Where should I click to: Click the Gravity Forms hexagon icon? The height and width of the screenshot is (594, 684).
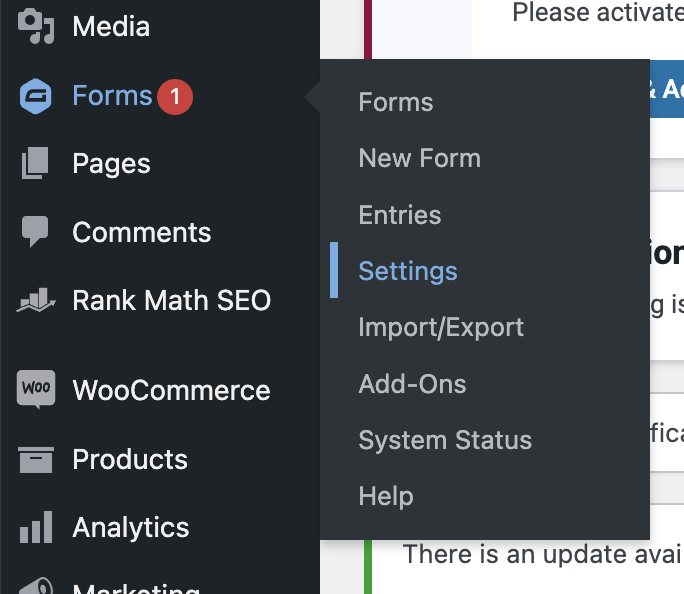(35, 96)
